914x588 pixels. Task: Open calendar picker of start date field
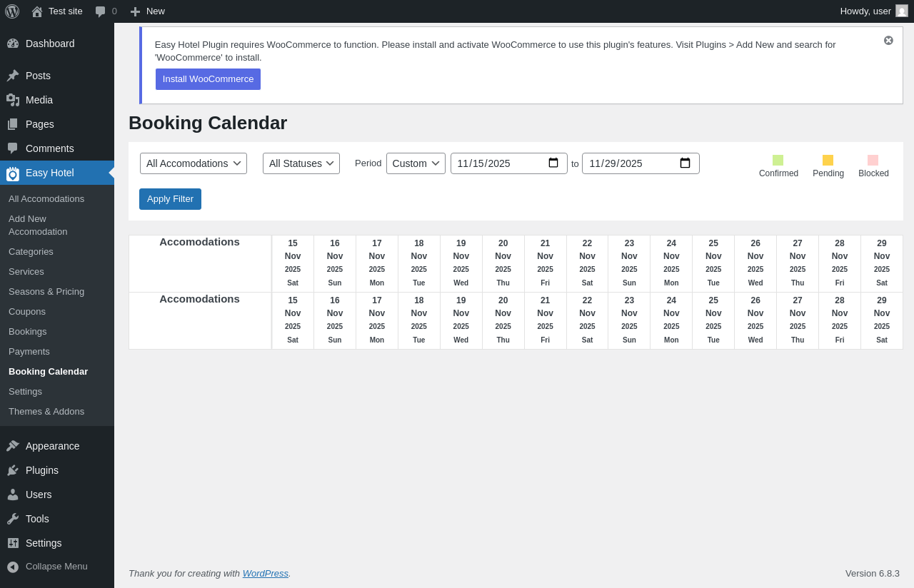[553, 163]
